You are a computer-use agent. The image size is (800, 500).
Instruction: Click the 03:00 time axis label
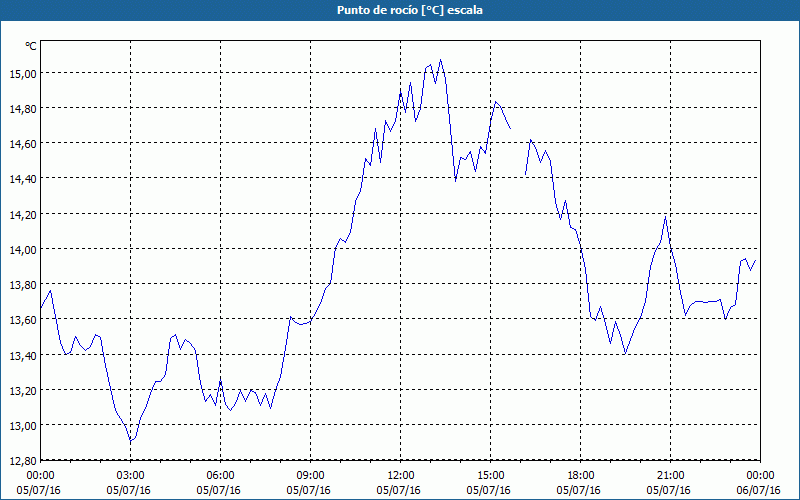pyautogui.click(x=131, y=476)
